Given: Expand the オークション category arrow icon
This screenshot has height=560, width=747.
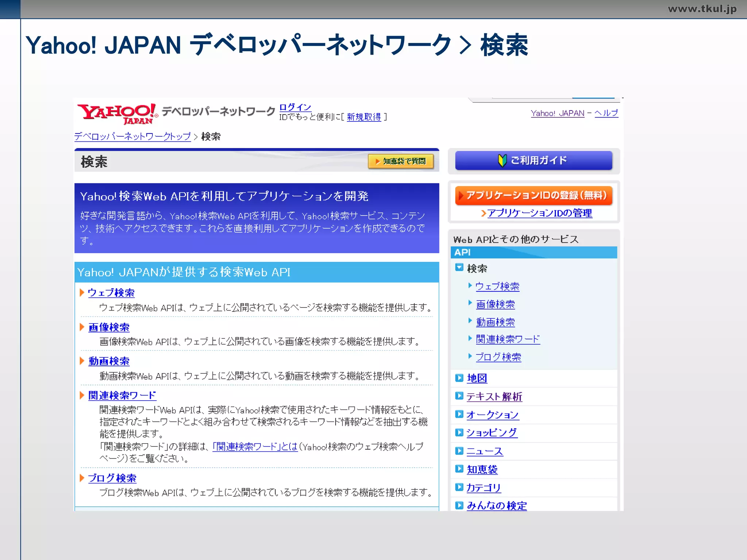Looking at the screenshot, I should (x=459, y=414).
